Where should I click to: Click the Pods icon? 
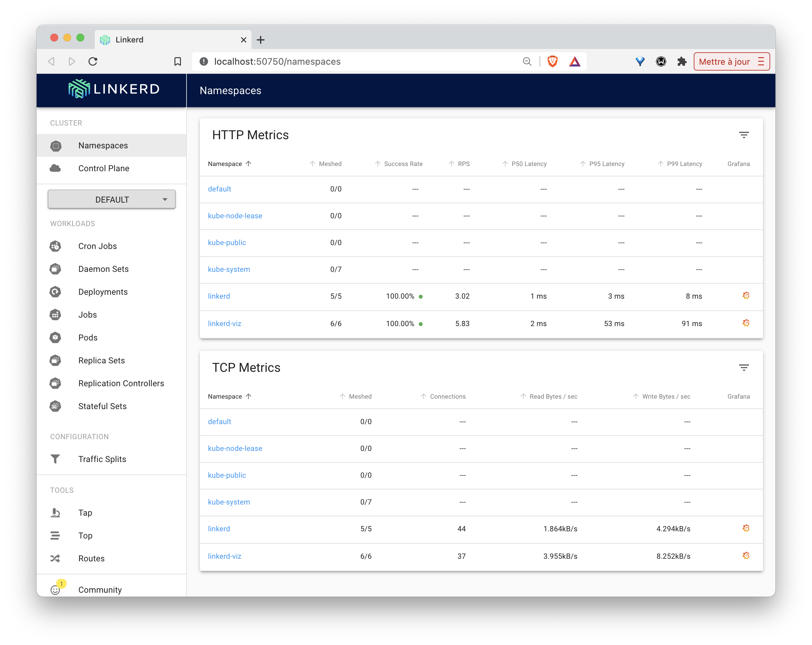56,338
